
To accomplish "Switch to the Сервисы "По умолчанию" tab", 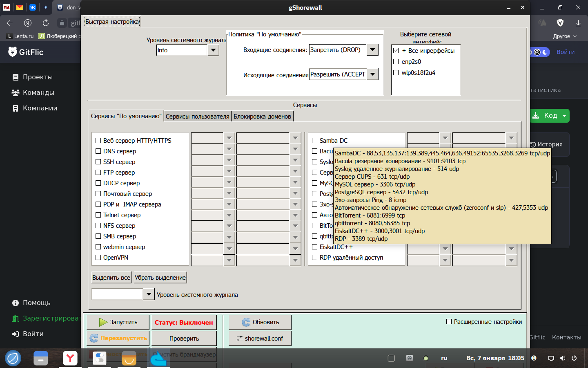I will tap(126, 116).
